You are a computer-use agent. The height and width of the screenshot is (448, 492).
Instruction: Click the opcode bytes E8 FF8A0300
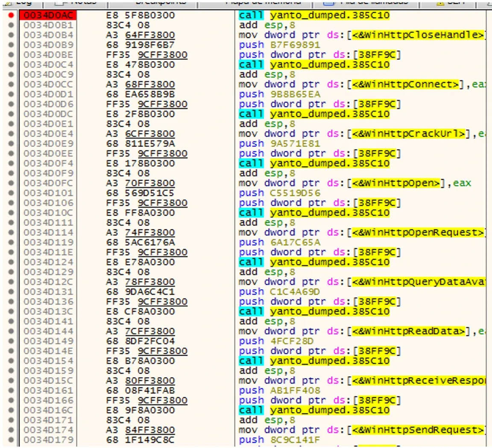(x=140, y=213)
